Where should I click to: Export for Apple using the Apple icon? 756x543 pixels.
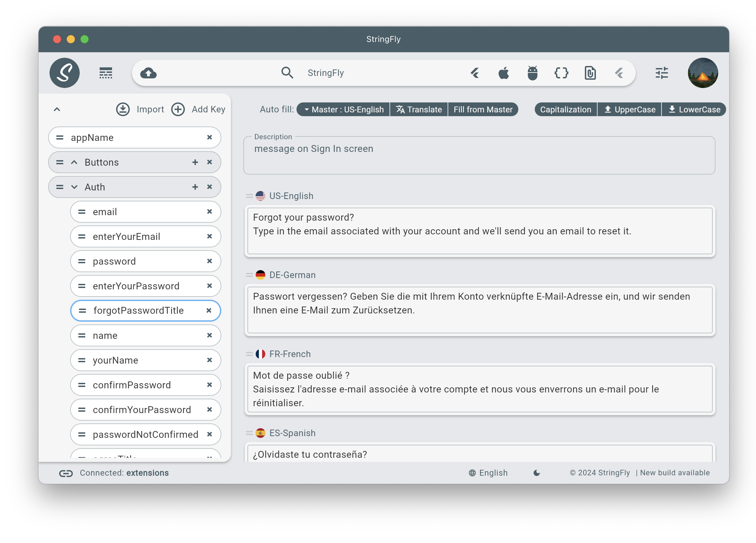tap(504, 73)
